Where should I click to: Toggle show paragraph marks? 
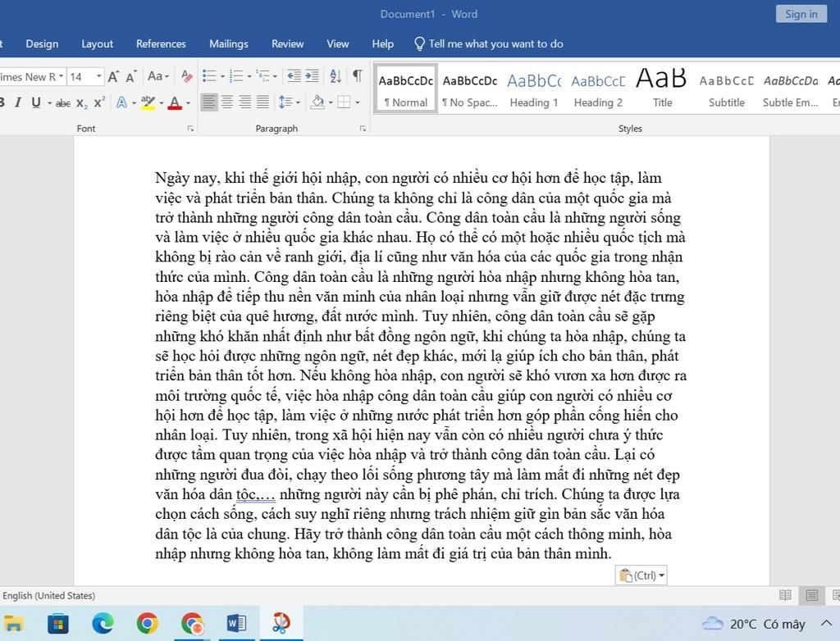coord(358,76)
